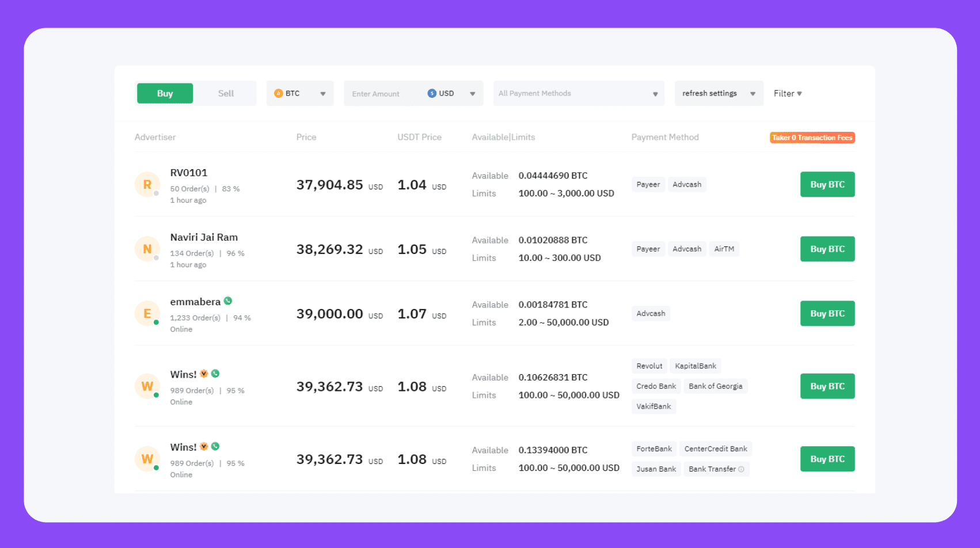Select the ForteBank payment tag
Screen dimensions: 980x548
click(x=654, y=448)
